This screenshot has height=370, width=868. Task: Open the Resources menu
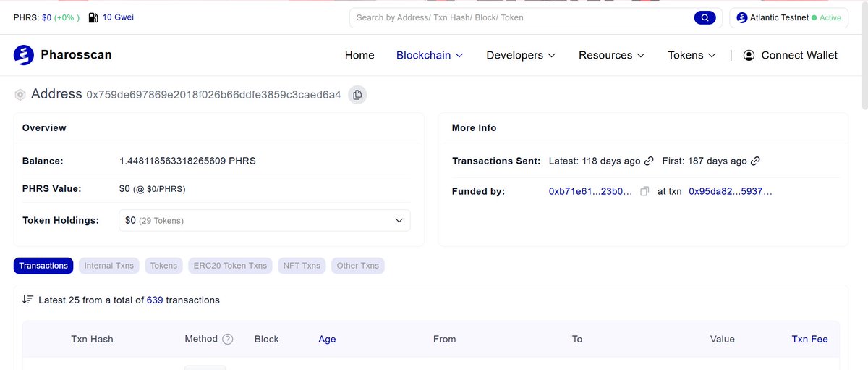(x=612, y=55)
